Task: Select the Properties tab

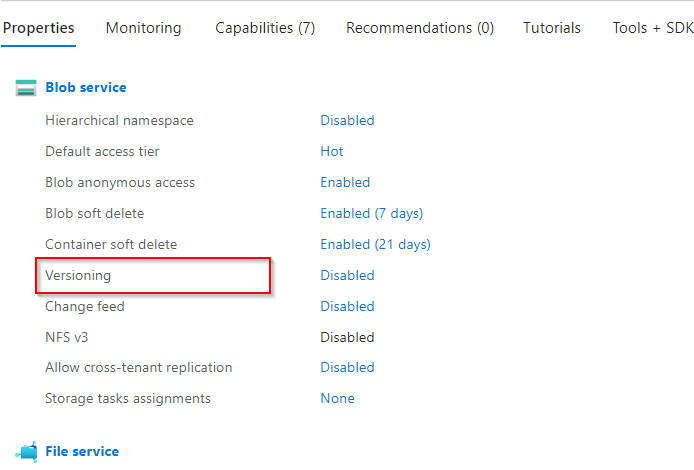Action: [39, 28]
